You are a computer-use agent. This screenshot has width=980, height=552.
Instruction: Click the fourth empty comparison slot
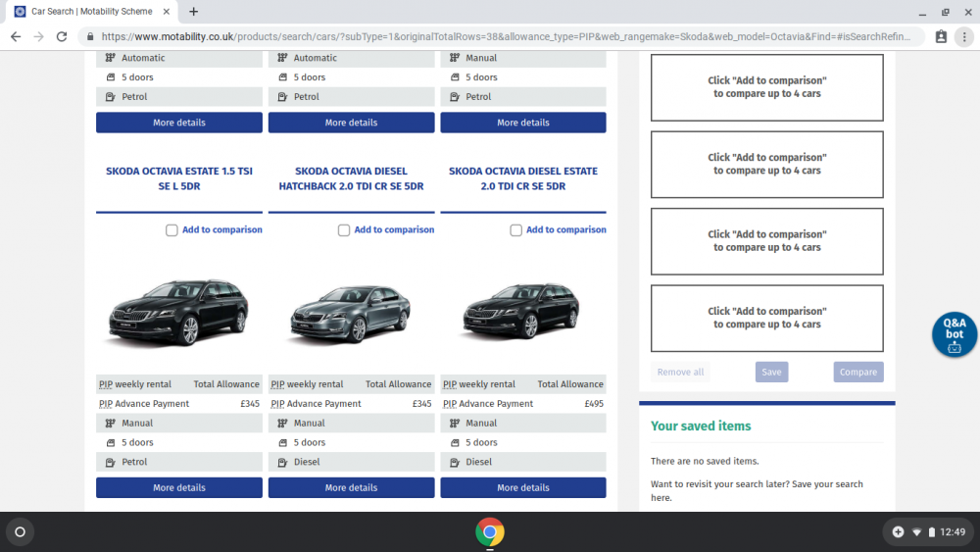tap(767, 319)
